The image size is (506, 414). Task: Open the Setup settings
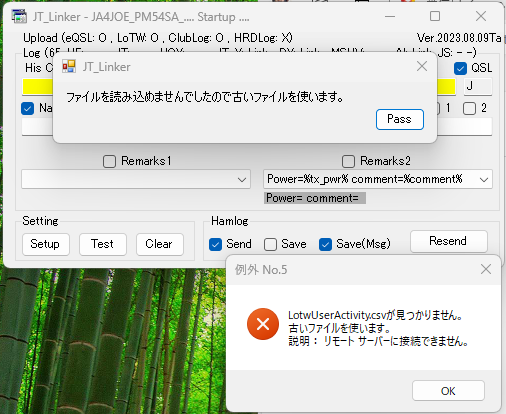coord(45,244)
